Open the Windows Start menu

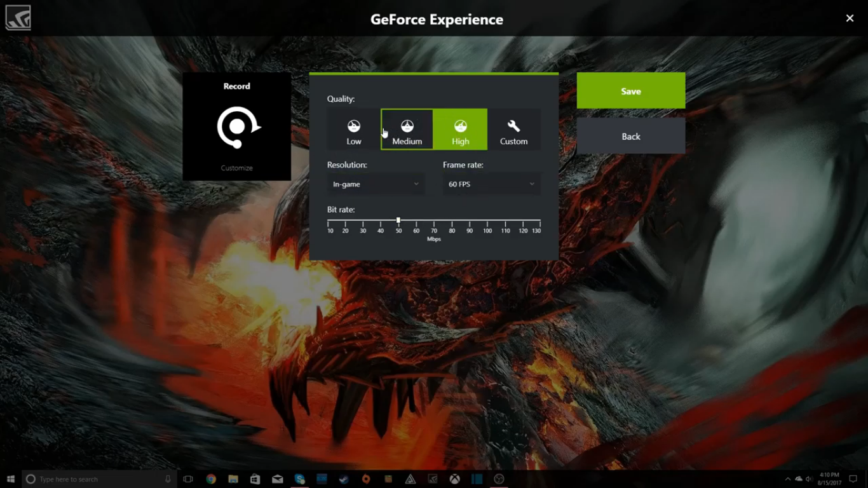tap(11, 479)
